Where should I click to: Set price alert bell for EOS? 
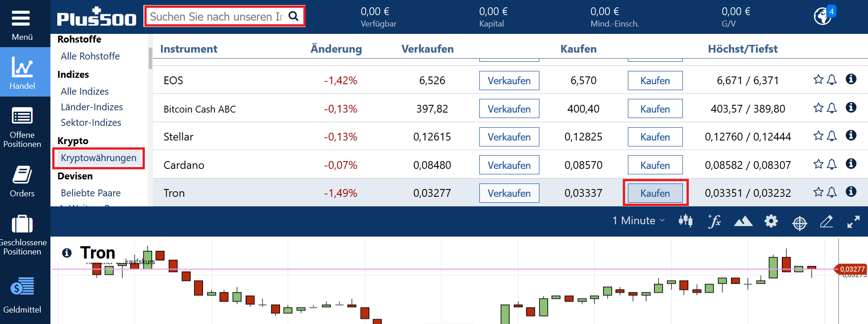point(832,80)
